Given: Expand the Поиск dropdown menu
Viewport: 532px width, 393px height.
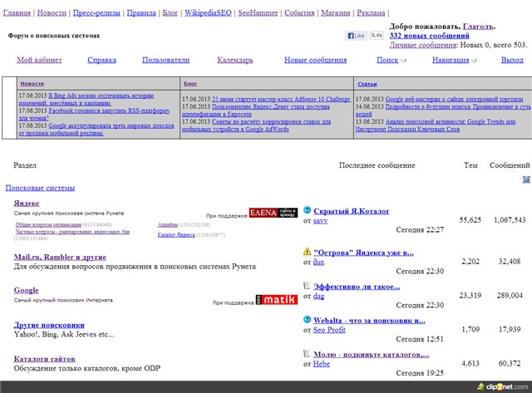Looking at the screenshot, I should tap(392, 60).
